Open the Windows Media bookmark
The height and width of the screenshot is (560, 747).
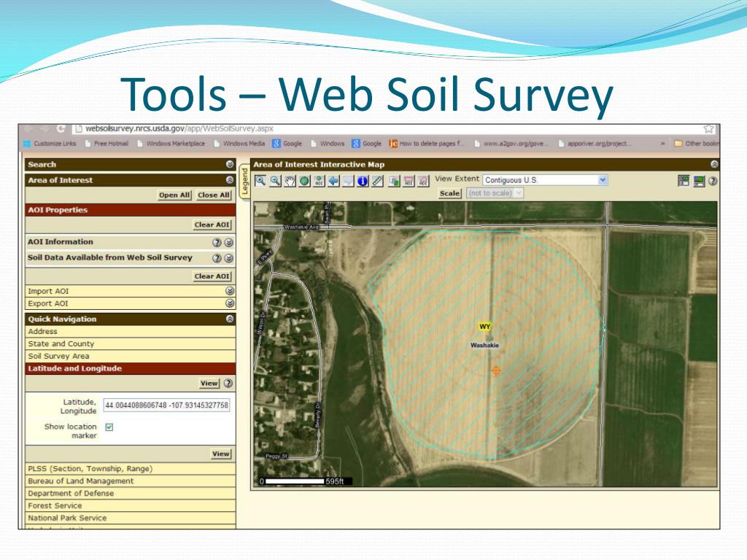239,144
